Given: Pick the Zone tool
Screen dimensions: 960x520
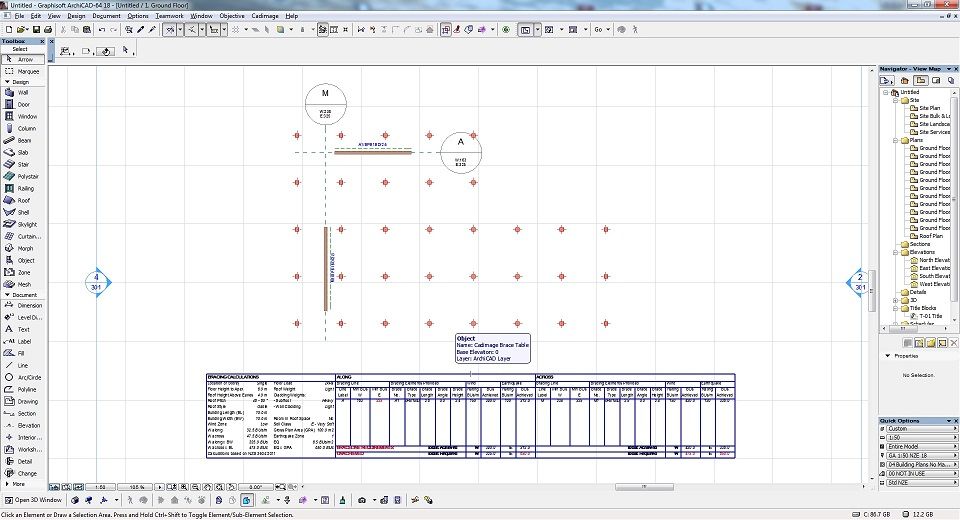Looking at the screenshot, I should (x=23, y=273).
